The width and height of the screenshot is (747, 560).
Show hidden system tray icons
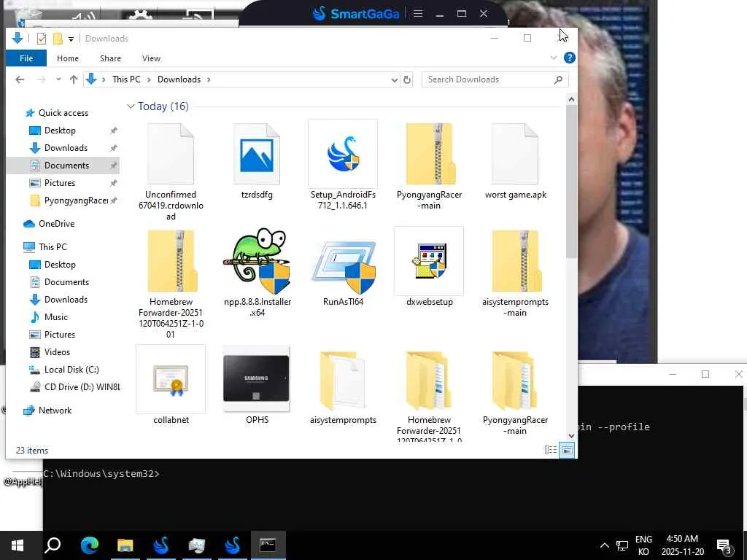[604, 545]
